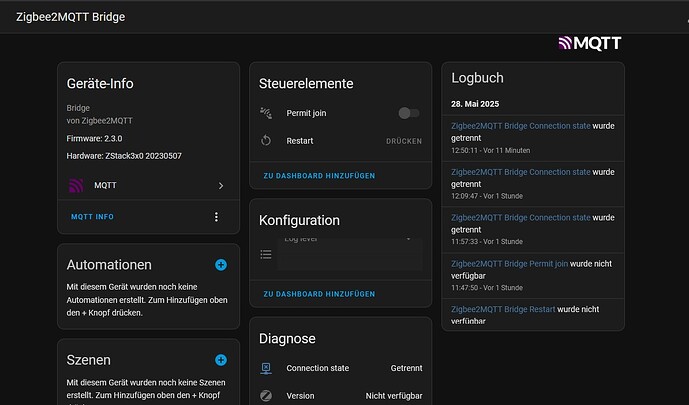Open the Connection state Getrennt entry

[341, 368]
